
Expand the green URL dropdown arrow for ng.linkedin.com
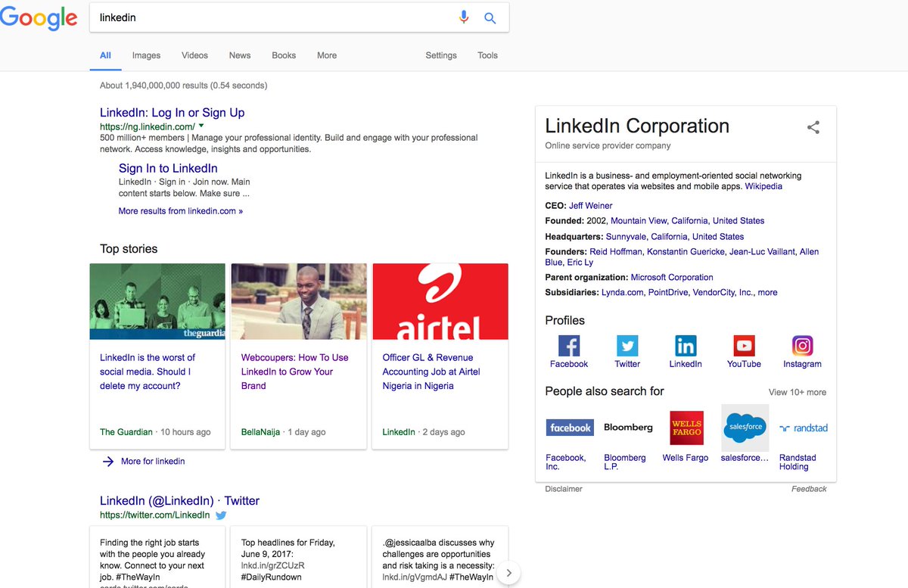pyautogui.click(x=201, y=126)
